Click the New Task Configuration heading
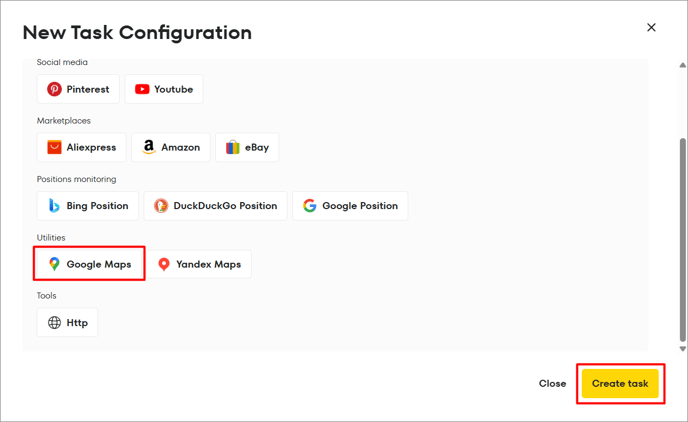This screenshot has height=422, width=688. [137, 32]
